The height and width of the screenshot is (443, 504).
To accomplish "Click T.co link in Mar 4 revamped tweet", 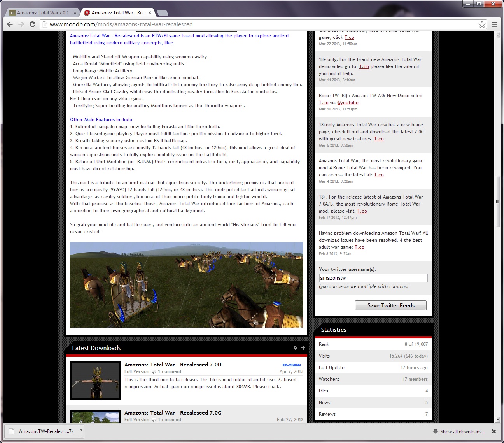I will pos(379,175).
